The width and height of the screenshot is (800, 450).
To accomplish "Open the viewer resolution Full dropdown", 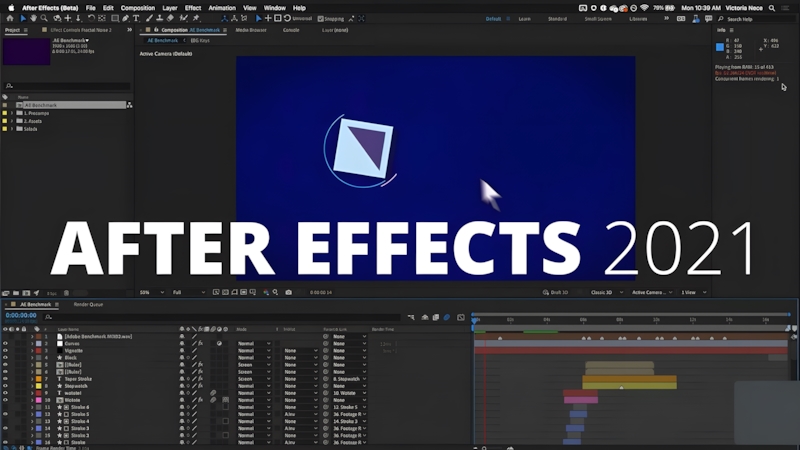I will pyautogui.click(x=189, y=292).
